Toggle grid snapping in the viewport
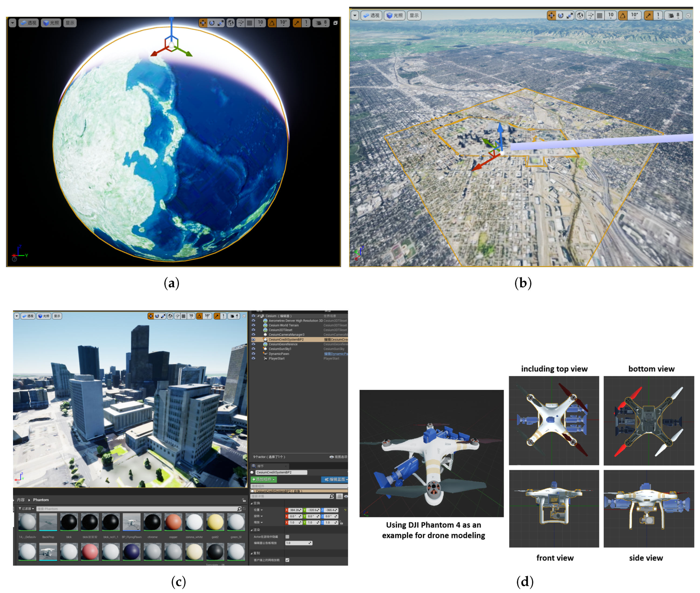 pyautogui.click(x=250, y=23)
